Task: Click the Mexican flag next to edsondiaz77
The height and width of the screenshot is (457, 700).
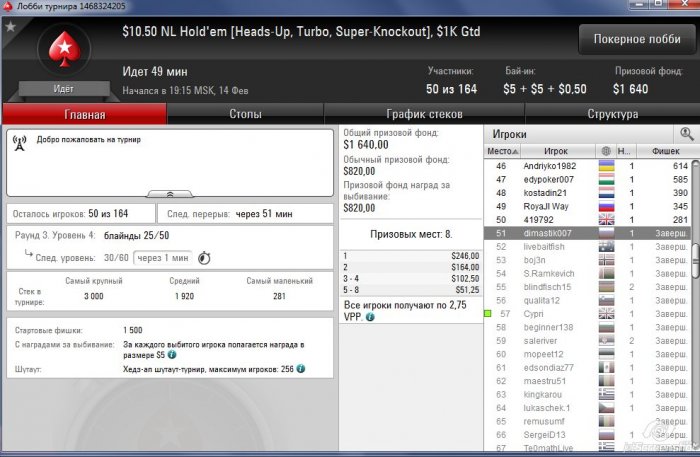Action: click(606, 367)
